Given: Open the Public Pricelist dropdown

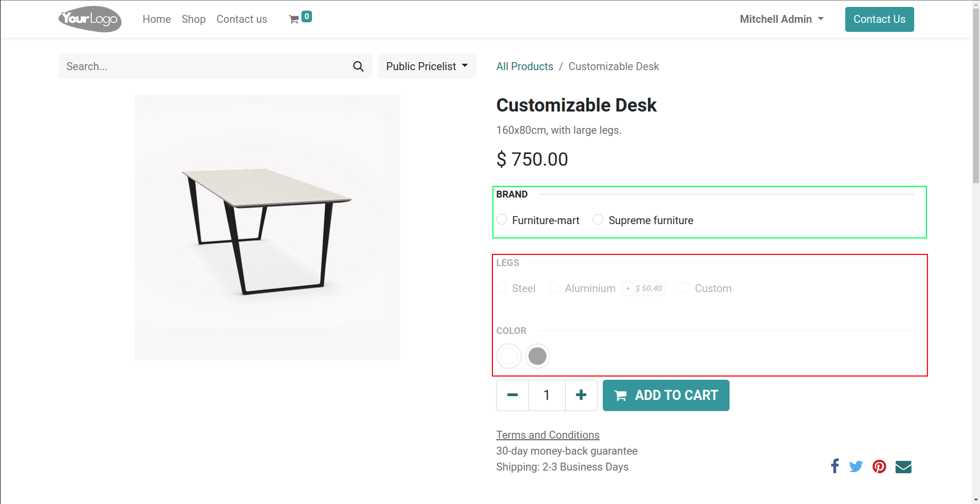Looking at the screenshot, I should (427, 66).
